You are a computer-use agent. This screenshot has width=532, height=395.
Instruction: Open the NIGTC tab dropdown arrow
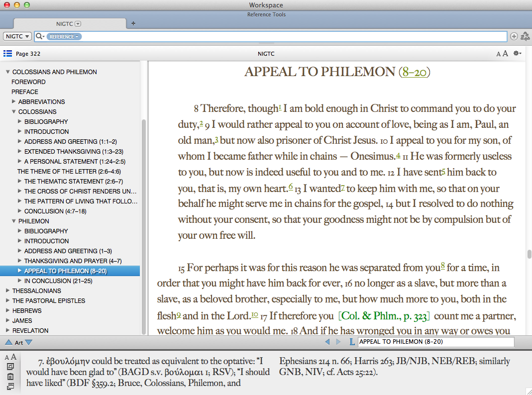[78, 24]
